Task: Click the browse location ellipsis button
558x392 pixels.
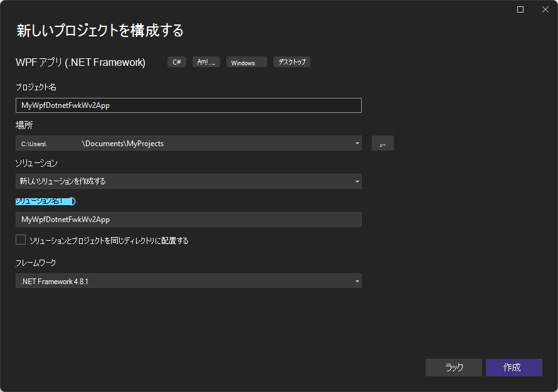Action: pos(382,143)
